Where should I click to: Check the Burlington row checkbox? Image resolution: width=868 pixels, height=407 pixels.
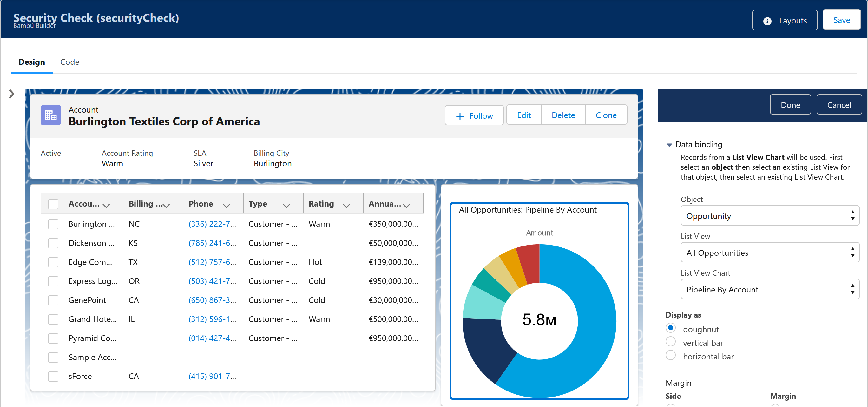pos(53,224)
